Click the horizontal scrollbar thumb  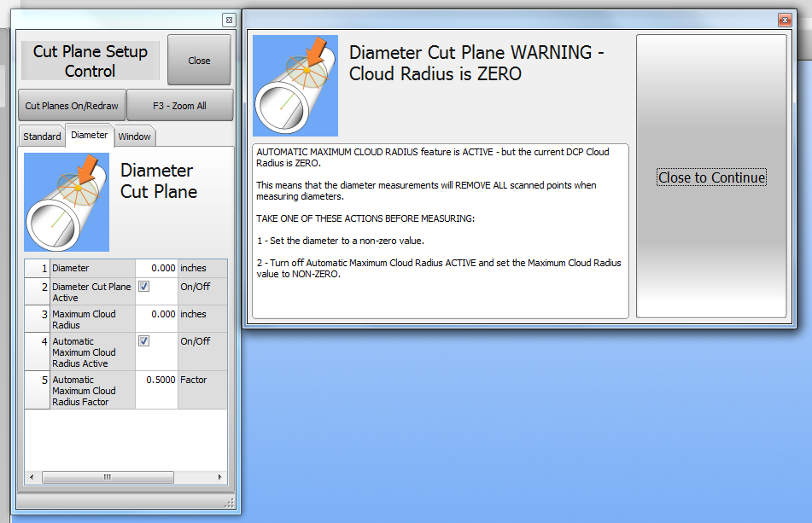(108, 478)
